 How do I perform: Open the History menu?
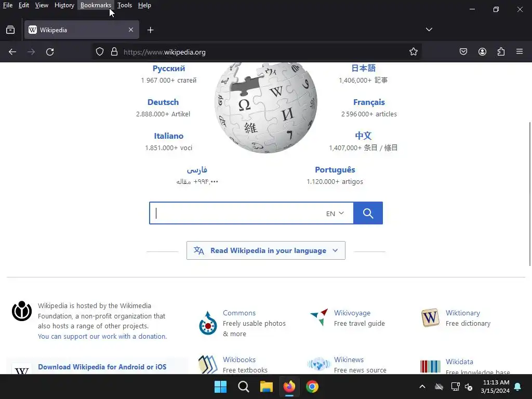click(64, 5)
